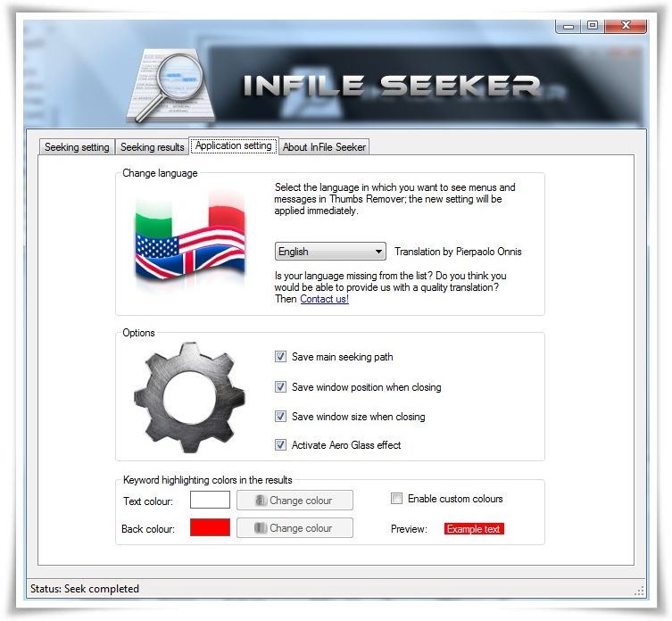The image size is (672, 621).
Task: Follow the Contact us! link
Action: point(325,299)
